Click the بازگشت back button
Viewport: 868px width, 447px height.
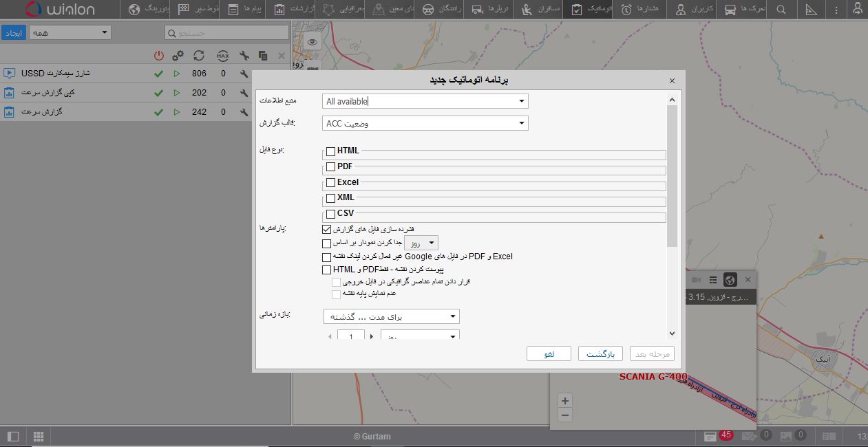point(600,353)
